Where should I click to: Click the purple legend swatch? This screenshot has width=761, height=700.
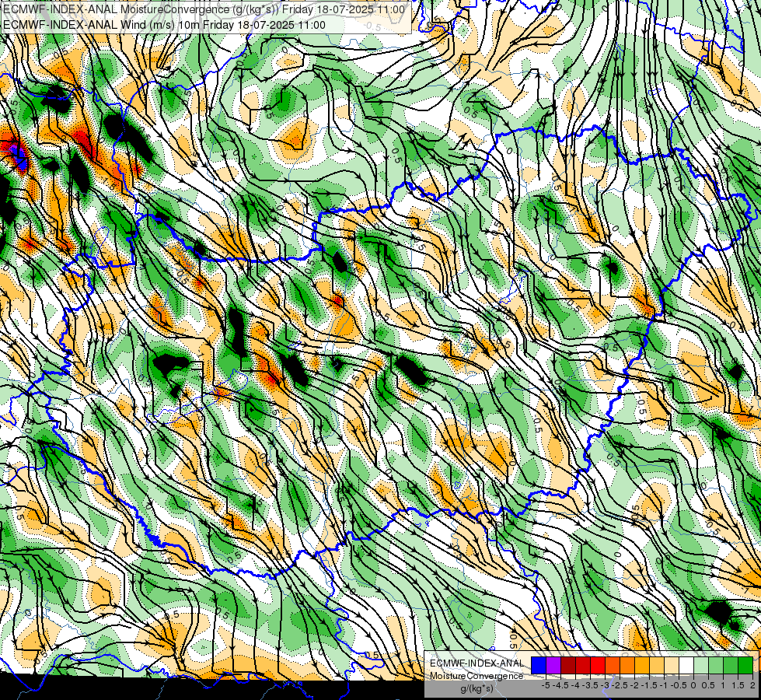pyautogui.click(x=553, y=666)
